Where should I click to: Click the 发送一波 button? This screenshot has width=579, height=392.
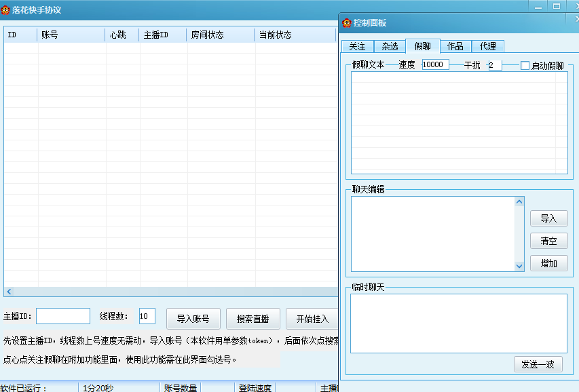pyautogui.click(x=538, y=364)
